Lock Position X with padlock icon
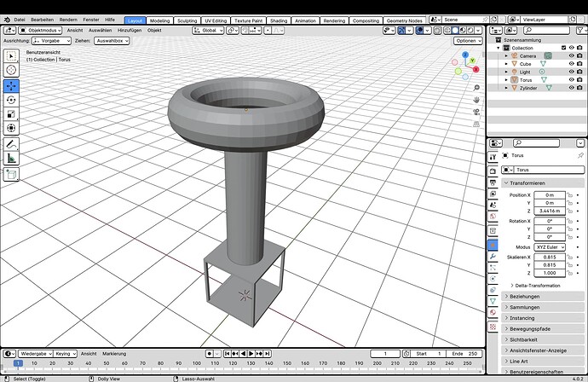Image resolution: width=588 pixels, height=382 pixels. click(570, 195)
